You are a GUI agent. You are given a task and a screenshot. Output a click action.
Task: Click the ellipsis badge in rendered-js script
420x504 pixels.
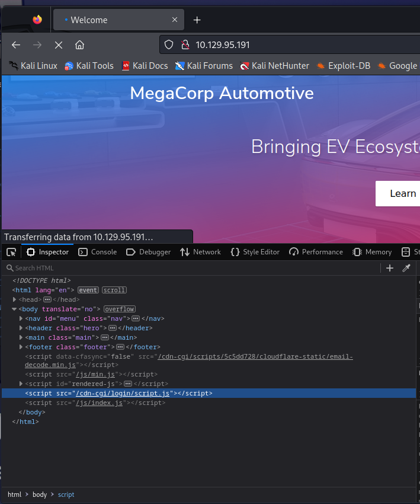pos(128,384)
